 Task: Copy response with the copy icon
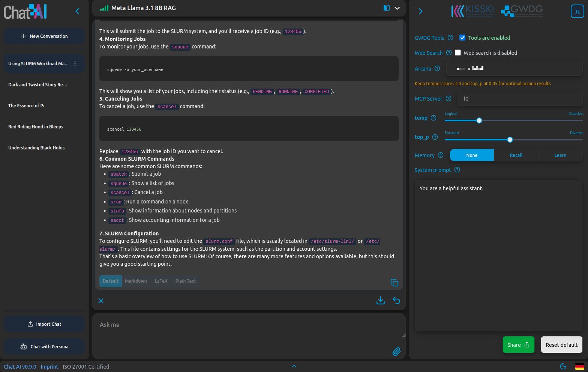pyautogui.click(x=394, y=283)
